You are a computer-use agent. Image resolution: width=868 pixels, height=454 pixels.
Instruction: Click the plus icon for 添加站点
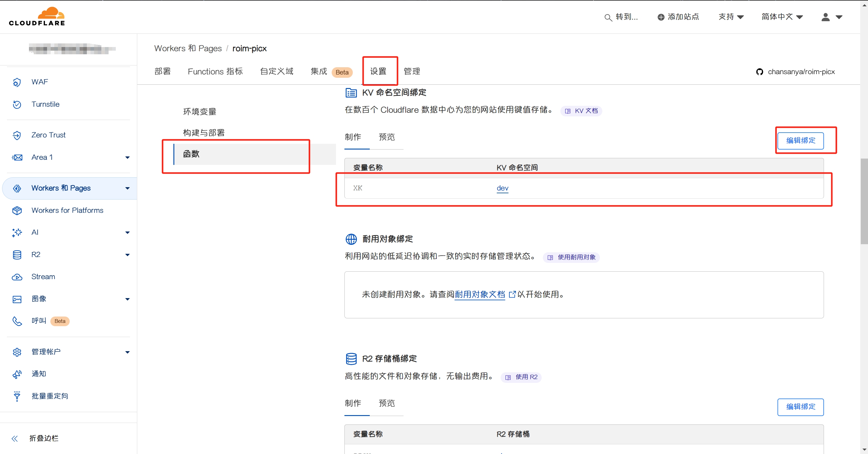click(x=661, y=17)
